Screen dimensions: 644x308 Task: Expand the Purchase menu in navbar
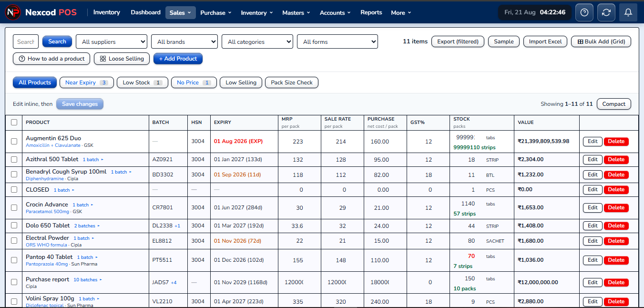[x=216, y=12]
